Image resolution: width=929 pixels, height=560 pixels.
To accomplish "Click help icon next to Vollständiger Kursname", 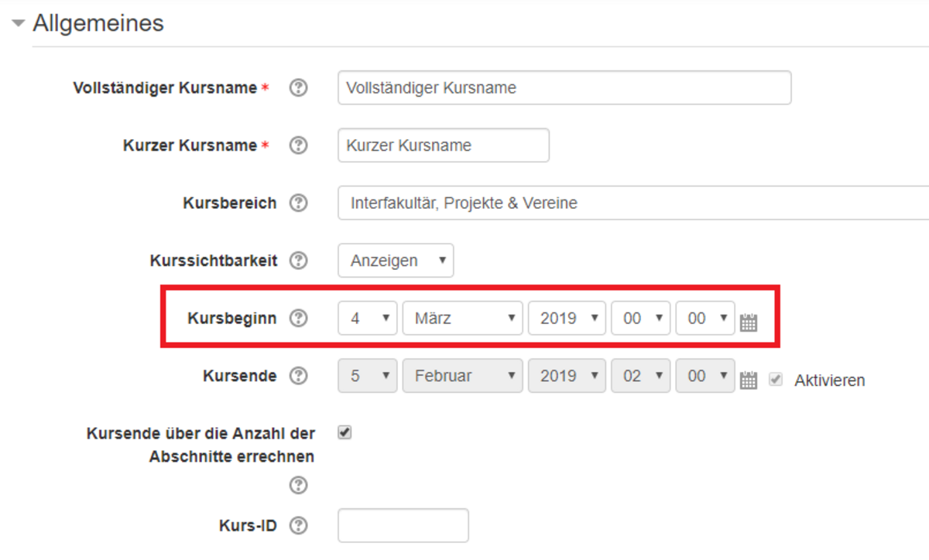I will pos(298,88).
